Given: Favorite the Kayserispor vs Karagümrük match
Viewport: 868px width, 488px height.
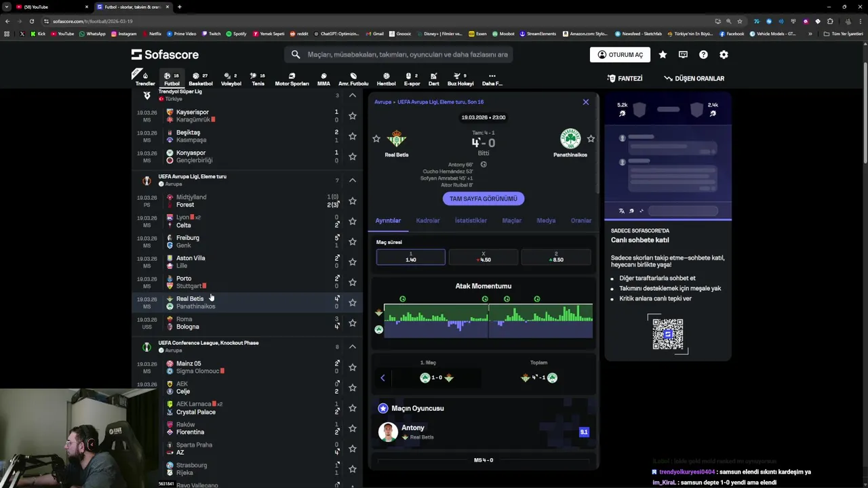Looking at the screenshot, I should click(x=353, y=116).
